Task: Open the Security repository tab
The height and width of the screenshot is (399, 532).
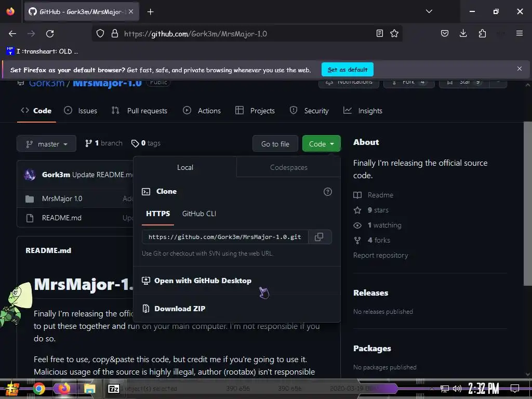Action: point(309,111)
